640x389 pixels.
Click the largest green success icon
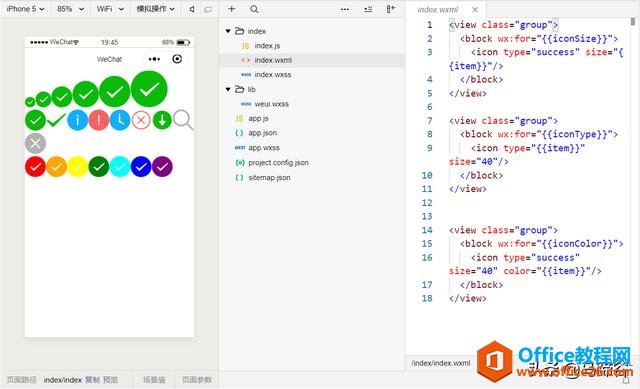(149, 89)
